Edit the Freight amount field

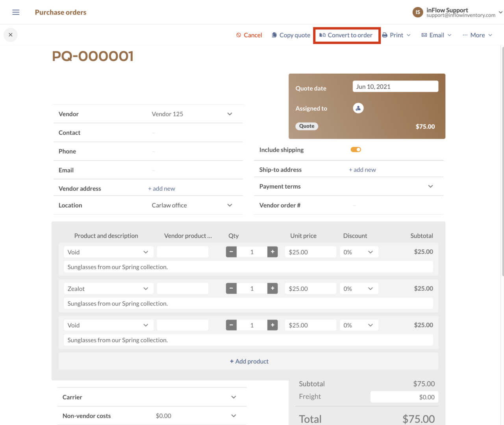pyautogui.click(x=404, y=397)
